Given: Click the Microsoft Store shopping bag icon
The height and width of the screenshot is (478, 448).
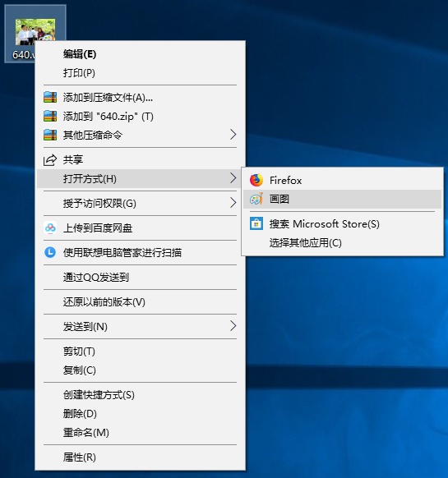Looking at the screenshot, I should point(256,223).
